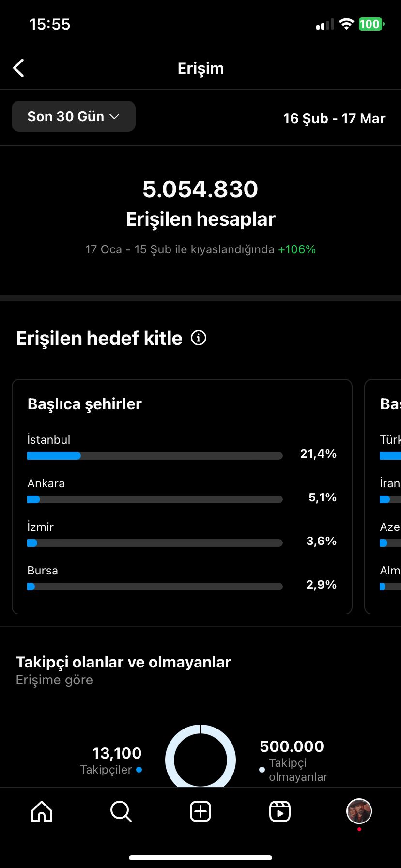Expand the Son 30 Gün dropdown
401x868 pixels.
tap(74, 116)
